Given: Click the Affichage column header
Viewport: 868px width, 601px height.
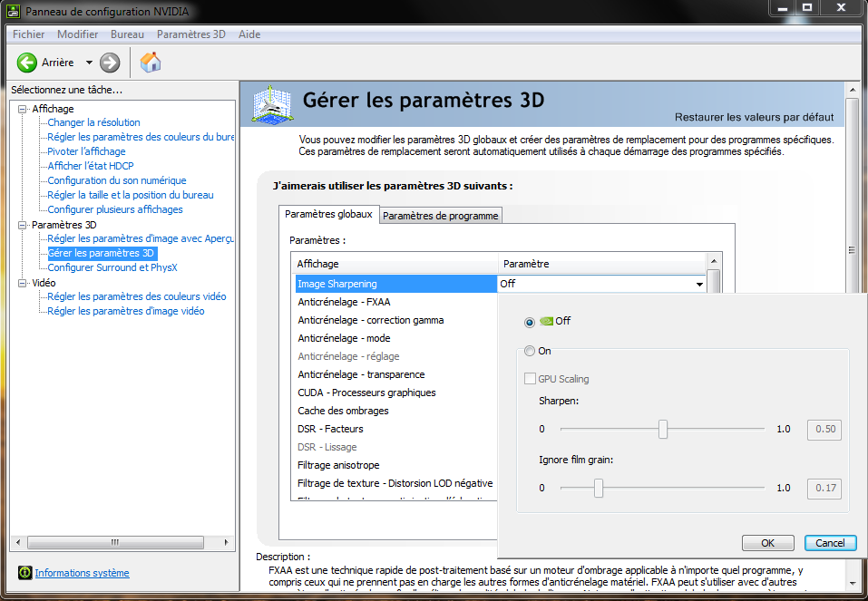Looking at the screenshot, I should pos(395,264).
